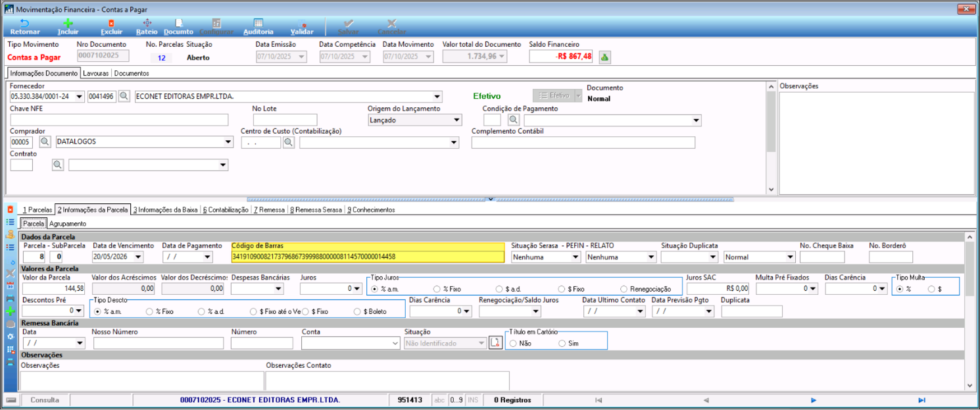Viewport: 980px width, 410px height.
Task: Open the Rateio tool
Action: [147, 26]
